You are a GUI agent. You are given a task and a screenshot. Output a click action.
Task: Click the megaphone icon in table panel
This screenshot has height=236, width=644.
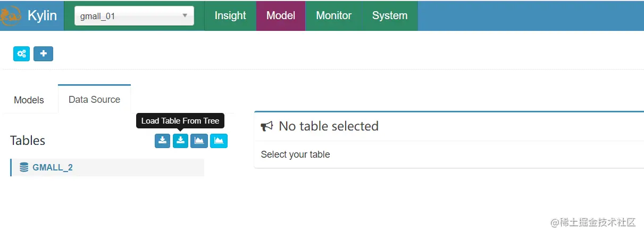(x=266, y=126)
